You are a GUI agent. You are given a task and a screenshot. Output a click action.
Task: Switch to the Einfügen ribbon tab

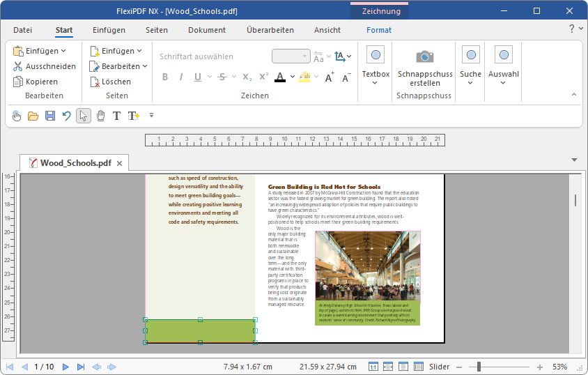click(109, 30)
